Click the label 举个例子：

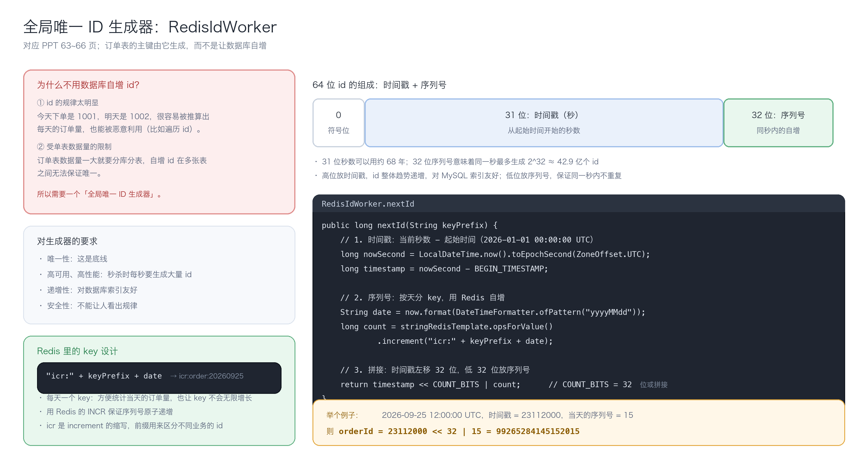[342, 415]
